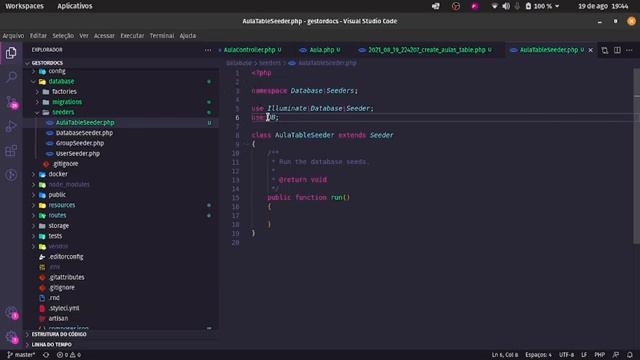Viewport: 640px width, 360px height.
Task: Change encoding via UTF-8 status item
Action: click(567, 355)
